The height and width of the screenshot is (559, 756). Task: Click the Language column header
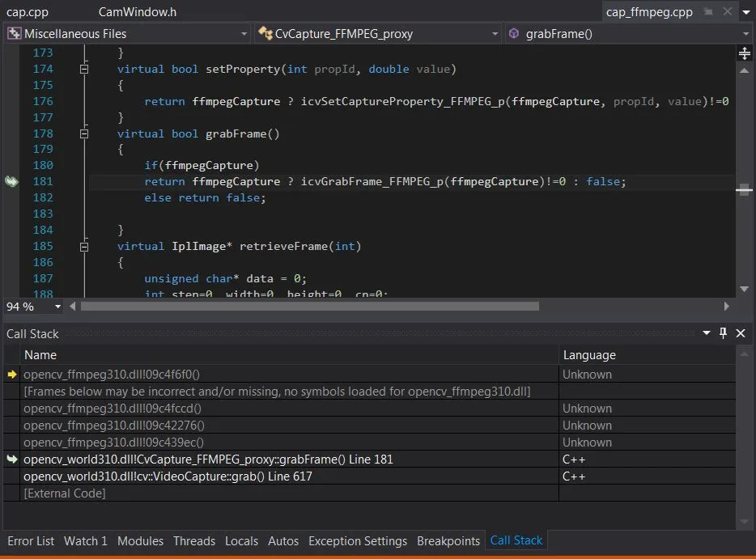coord(589,354)
